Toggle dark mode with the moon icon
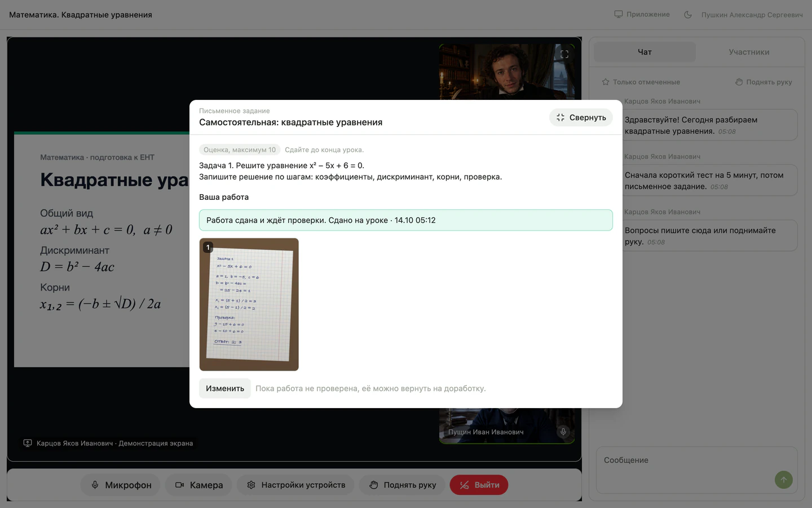 (688, 15)
